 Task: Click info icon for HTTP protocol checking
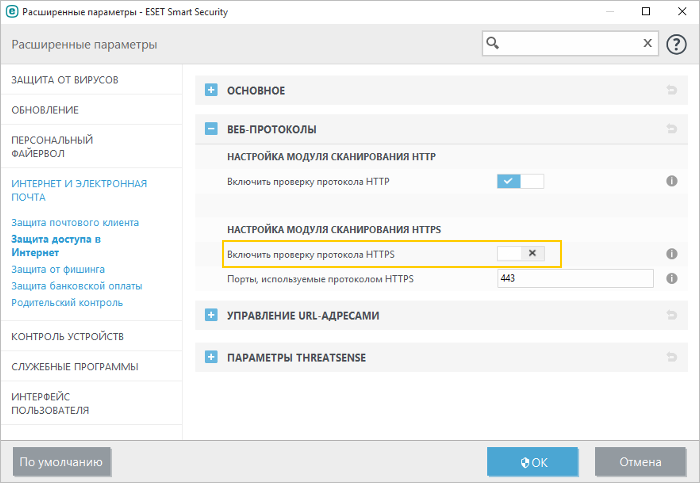coord(672,181)
